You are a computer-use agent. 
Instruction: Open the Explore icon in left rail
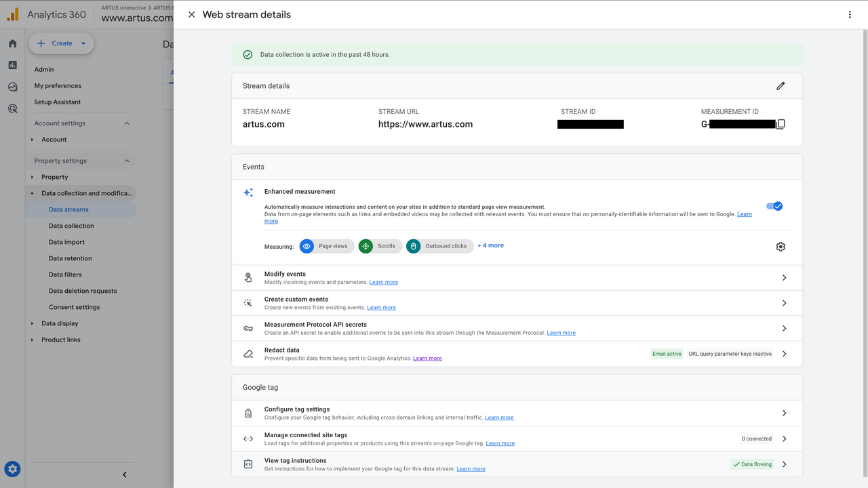click(12, 87)
